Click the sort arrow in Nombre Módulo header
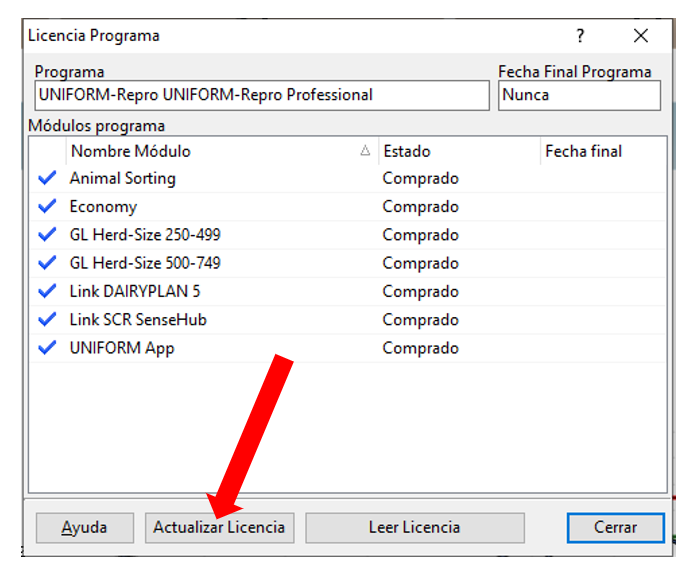The width and height of the screenshot is (697, 579). click(365, 151)
